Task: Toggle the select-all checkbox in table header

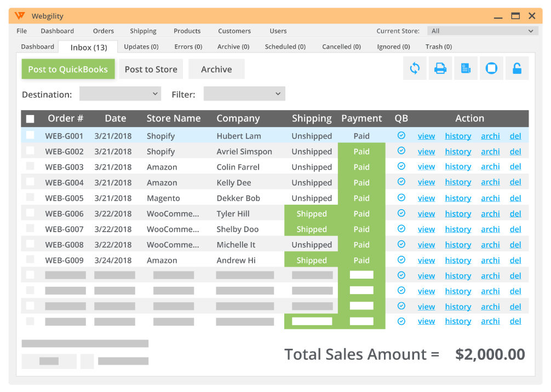Action: point(30,119)
